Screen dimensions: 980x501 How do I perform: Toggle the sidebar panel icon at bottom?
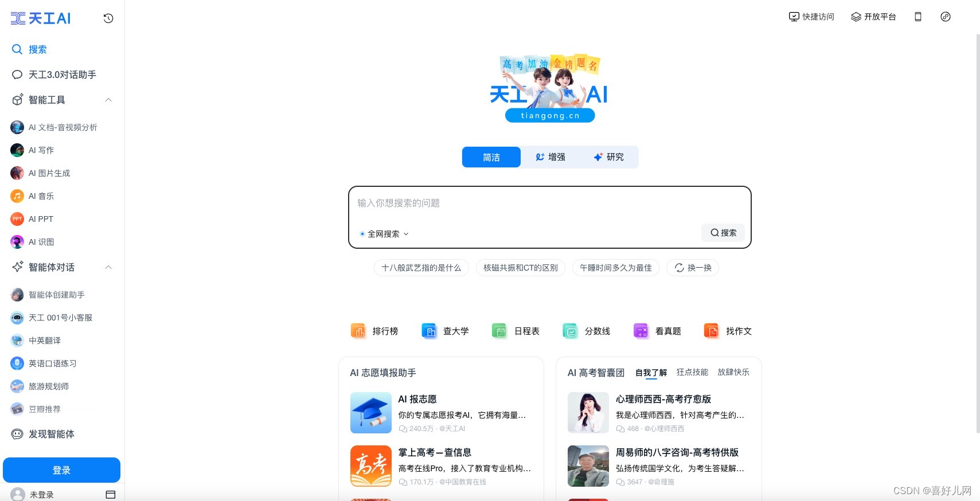111,494
